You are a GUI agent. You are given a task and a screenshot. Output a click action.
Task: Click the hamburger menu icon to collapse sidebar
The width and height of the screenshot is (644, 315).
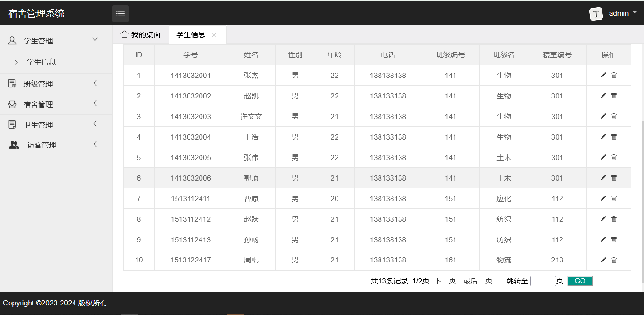[x=120, y=13]
